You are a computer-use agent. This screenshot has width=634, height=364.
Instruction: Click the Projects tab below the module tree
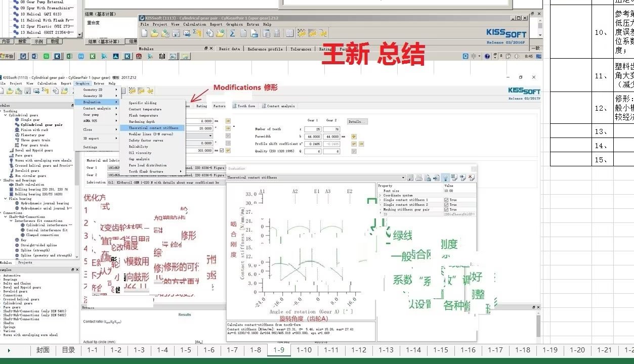coord(25,263)
